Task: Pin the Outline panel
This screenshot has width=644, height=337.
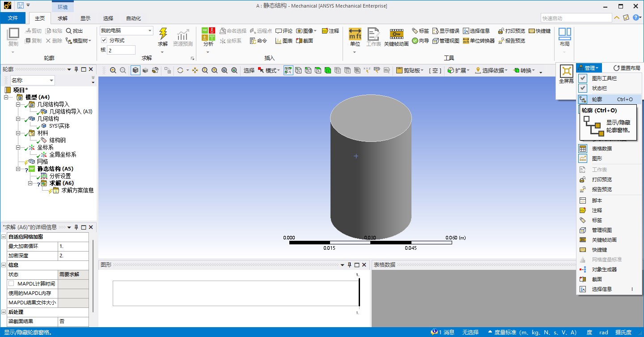Action: point(76,69)
